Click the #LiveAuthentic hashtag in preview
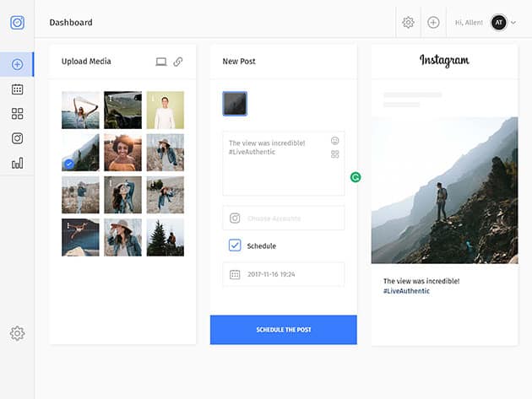Image resolution: width=532 pixels, height=399 pixels. click(x=406, y=291)
